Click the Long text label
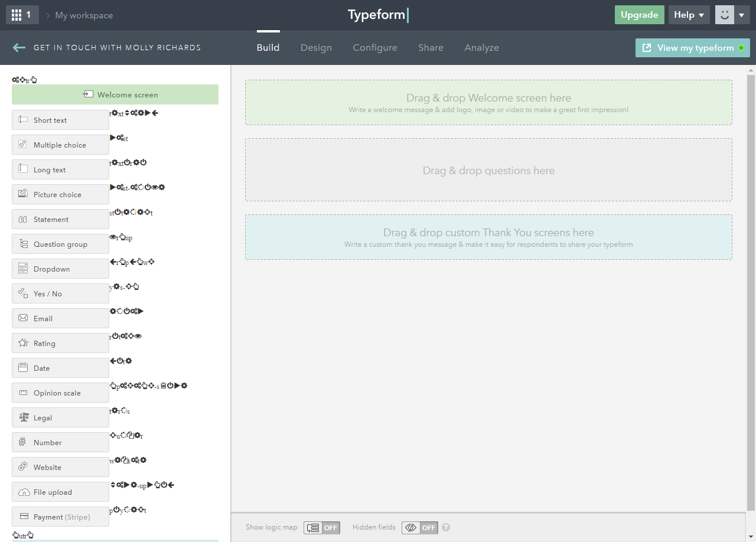 pos(50,169)
